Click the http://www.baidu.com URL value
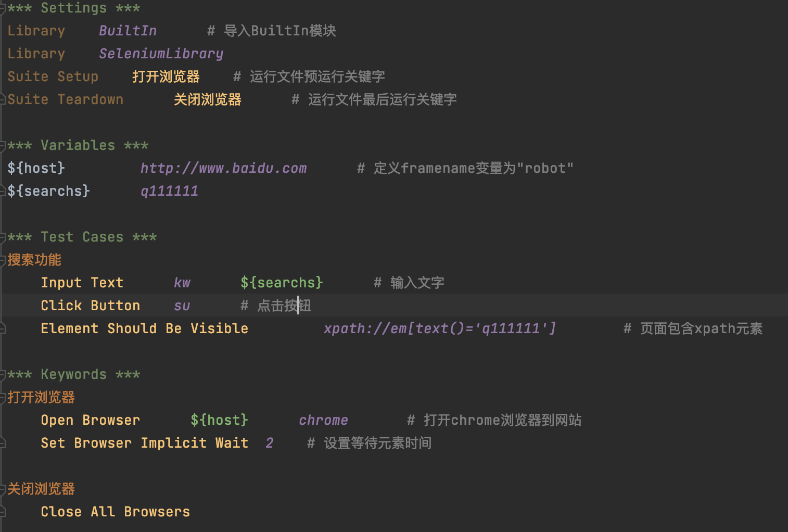 223,168
